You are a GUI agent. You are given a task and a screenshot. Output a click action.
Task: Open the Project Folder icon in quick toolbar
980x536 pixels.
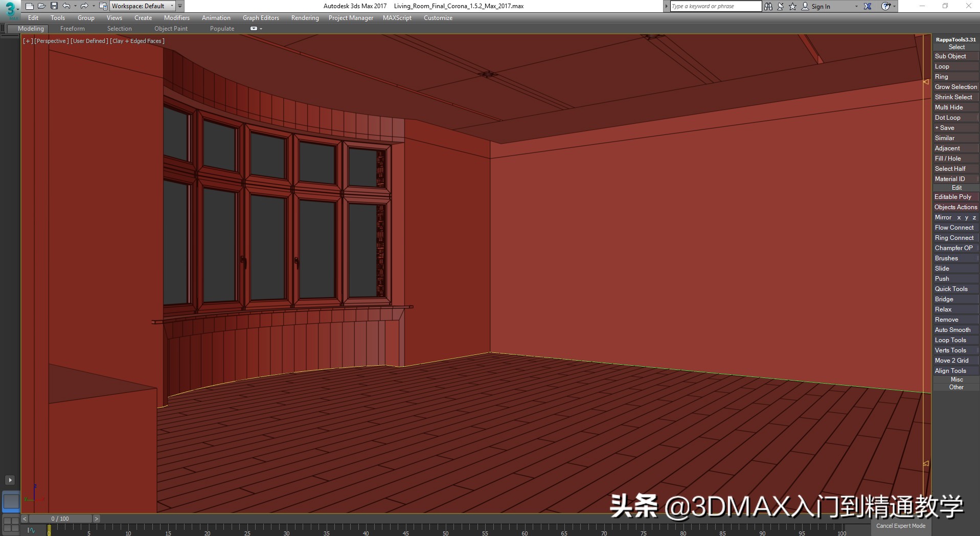(x=103, y=6)
